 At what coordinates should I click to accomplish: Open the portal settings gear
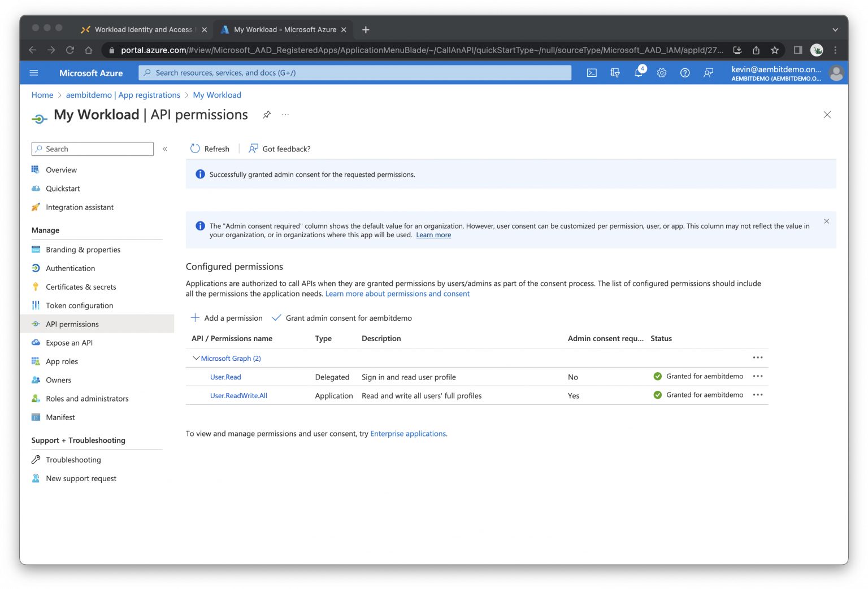pyautogui.click(x=662, y=73)
